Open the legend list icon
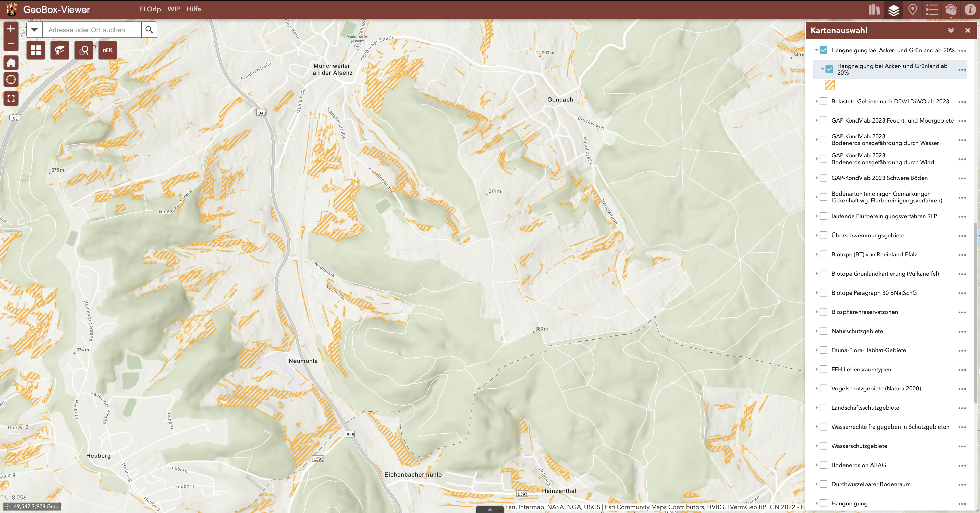980x513 pixels. pyautogui.click(x=932, y=9)
